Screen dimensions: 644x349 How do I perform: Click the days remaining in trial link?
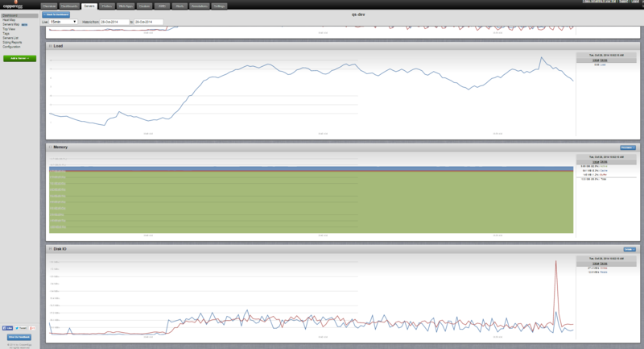(599, 2)
